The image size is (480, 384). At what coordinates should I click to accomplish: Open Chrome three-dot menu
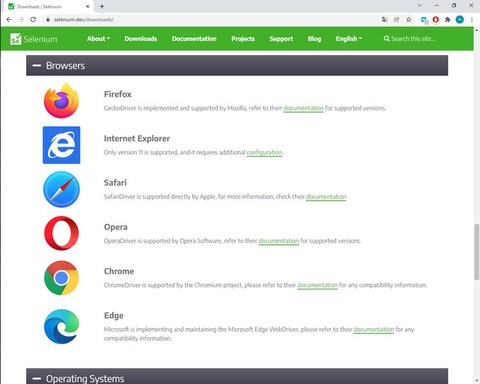472,20
